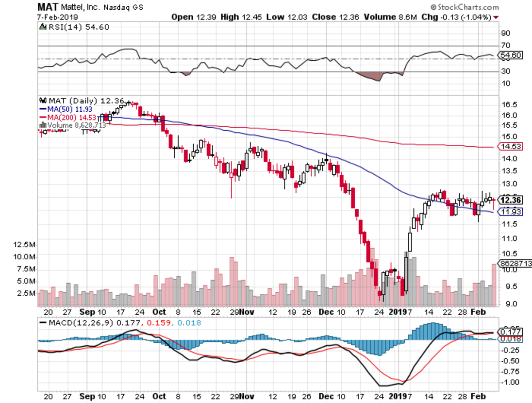532x403 pixels.
Task: Select the red MA(200) legend line marker
Action: [x=43, y=117]
